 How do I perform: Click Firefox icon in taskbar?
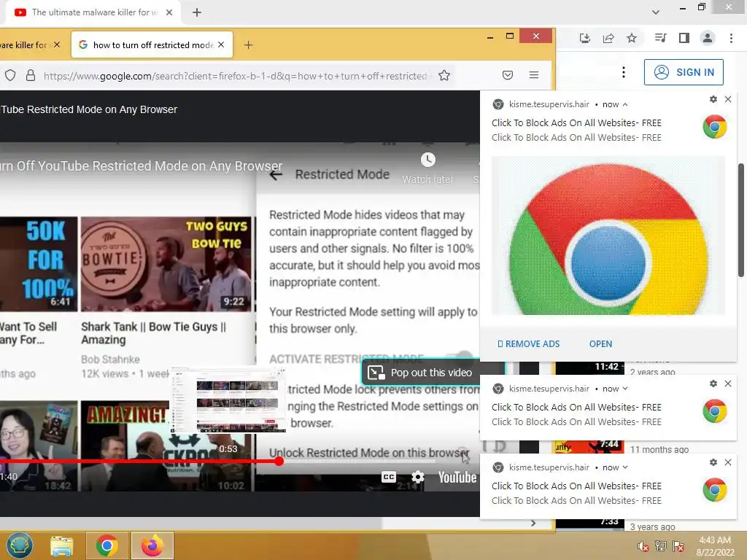152,545
